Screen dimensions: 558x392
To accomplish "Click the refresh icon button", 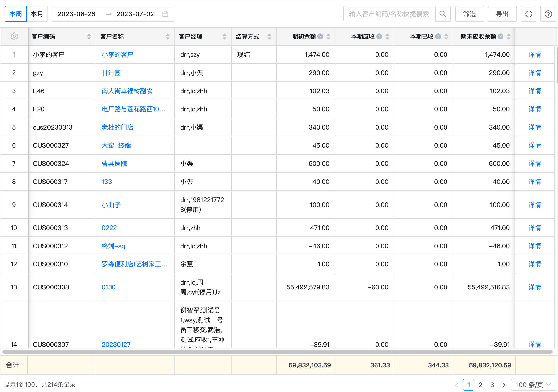I will coord(529,14).
